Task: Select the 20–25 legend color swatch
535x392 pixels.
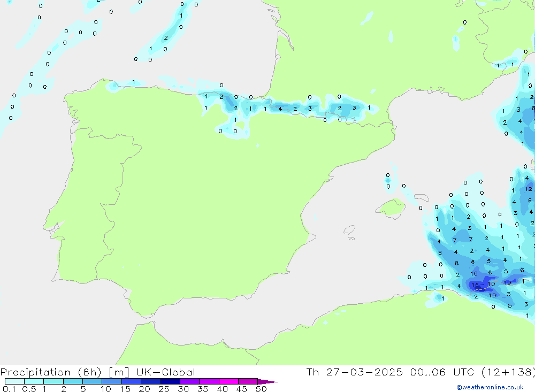Action: (151, 381)
